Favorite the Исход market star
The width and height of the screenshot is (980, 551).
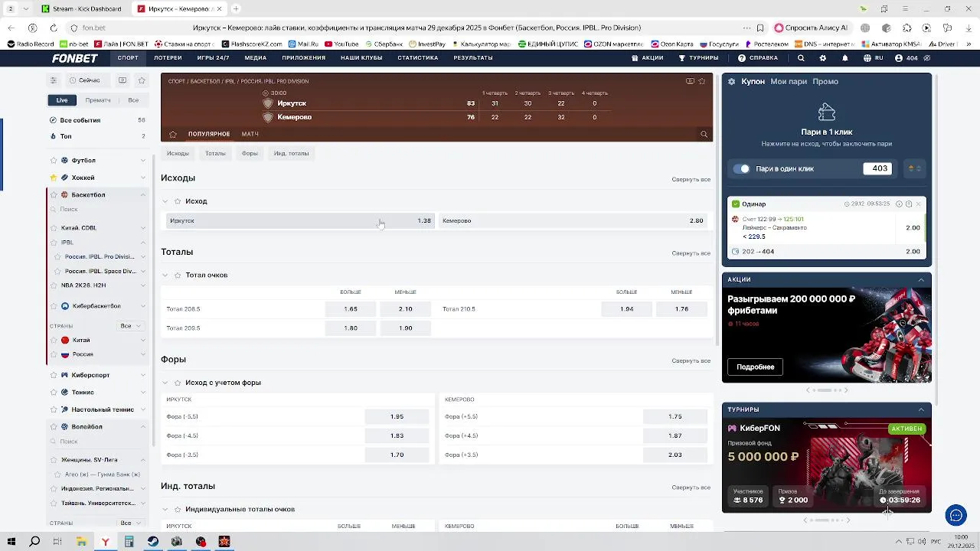[x=178, y=201]
